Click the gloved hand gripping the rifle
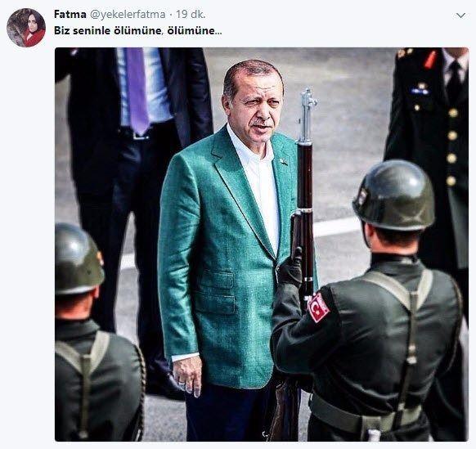Image resolution: width=476 pixels, height=449 pixels. point(290,269)
